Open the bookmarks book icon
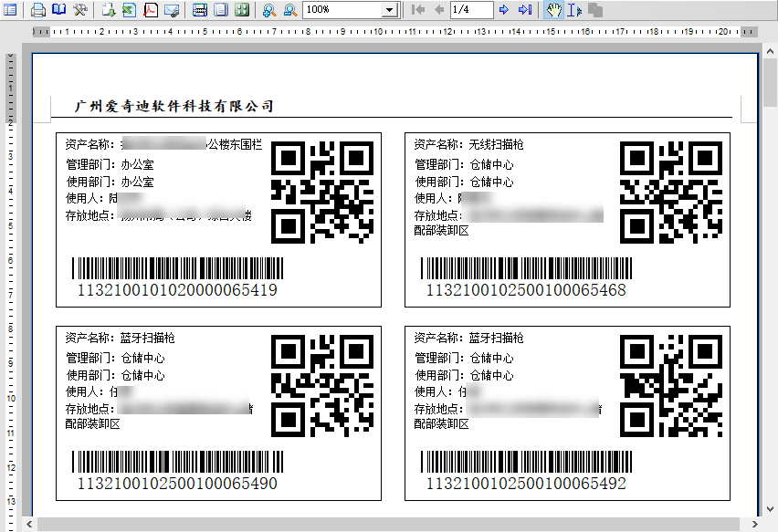Viewport: 778px width, 532px height. pyautogui.click(x=59, y=9)
